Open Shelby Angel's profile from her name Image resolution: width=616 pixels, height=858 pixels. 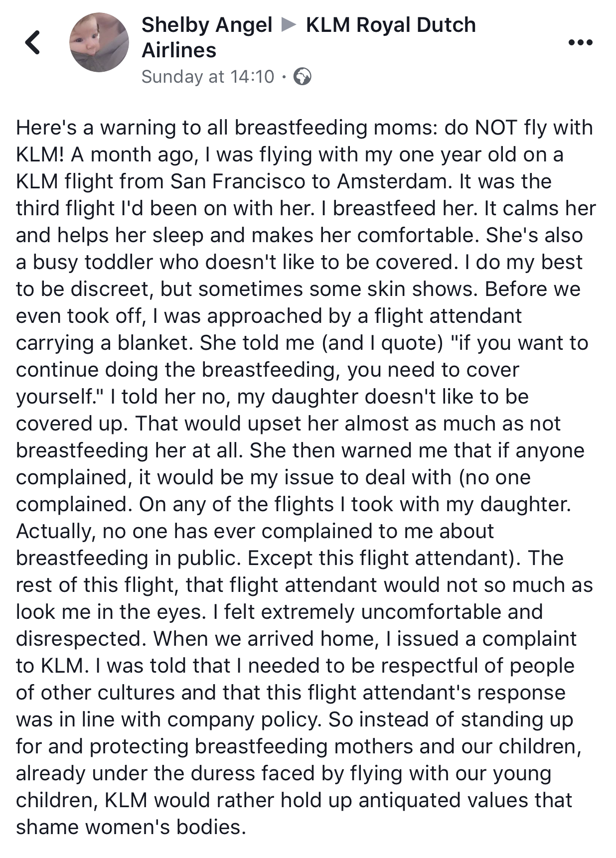click(x=207, y=25)
